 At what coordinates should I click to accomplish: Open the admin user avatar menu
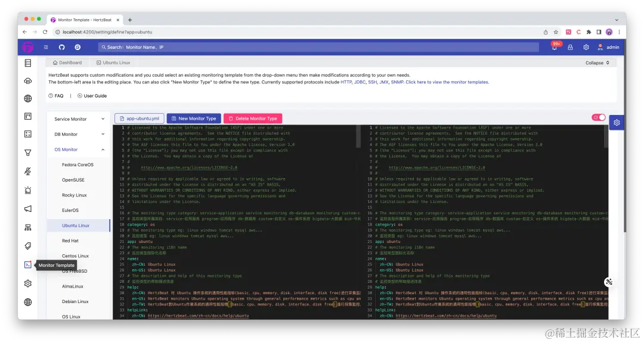(x=608, y=47)
